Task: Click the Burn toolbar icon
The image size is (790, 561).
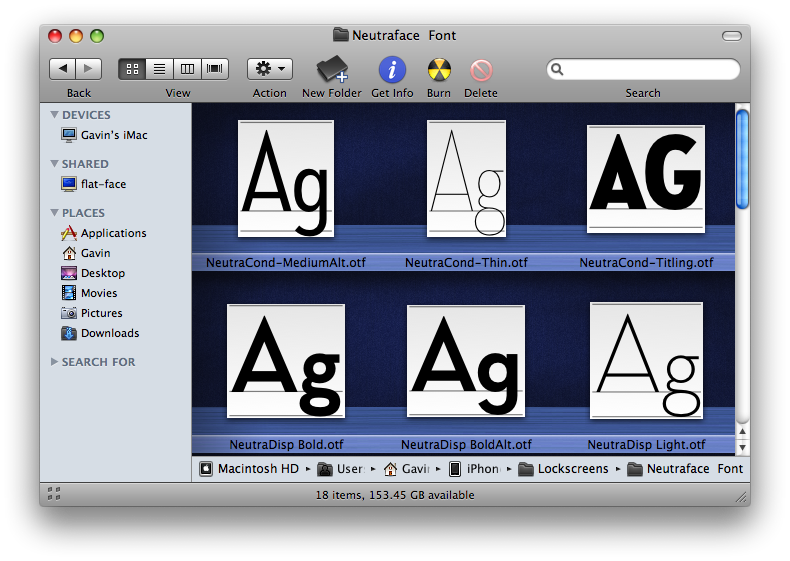Action: point(439,70)
